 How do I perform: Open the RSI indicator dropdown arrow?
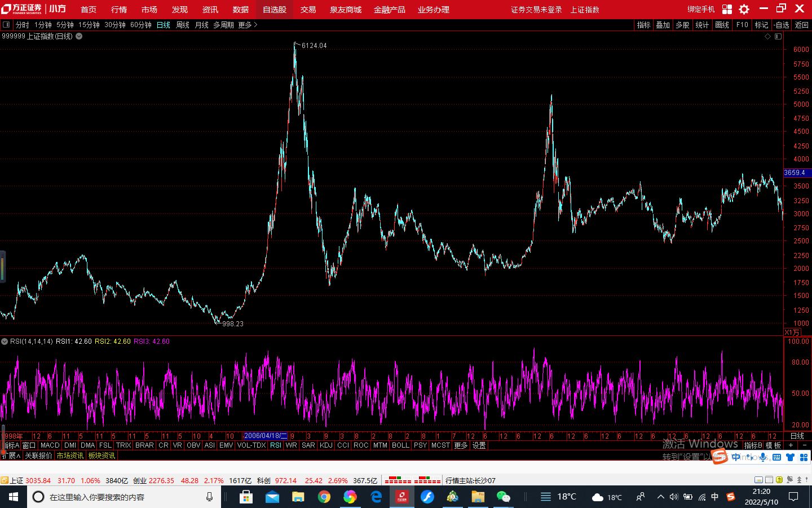(5, 341)
